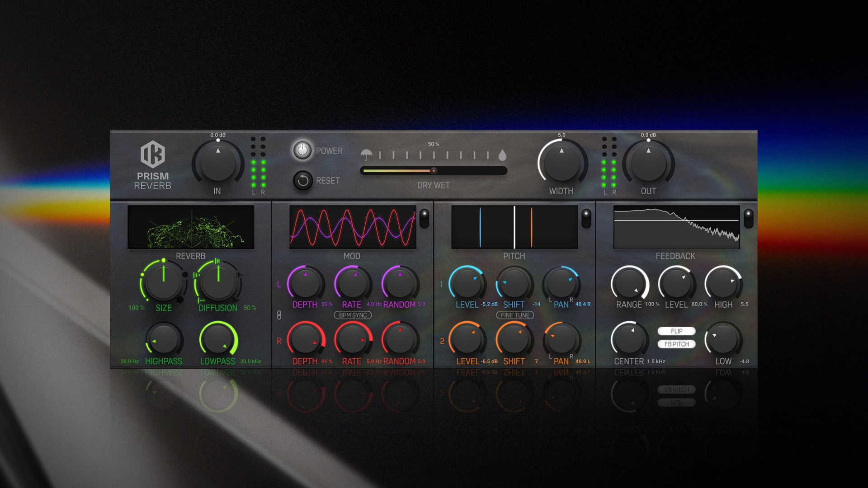Image resolution: width=868 pixels, height=488 pixels.
Task: Toggle the PITCH section on/off switch
Action: tap(586, 218)
